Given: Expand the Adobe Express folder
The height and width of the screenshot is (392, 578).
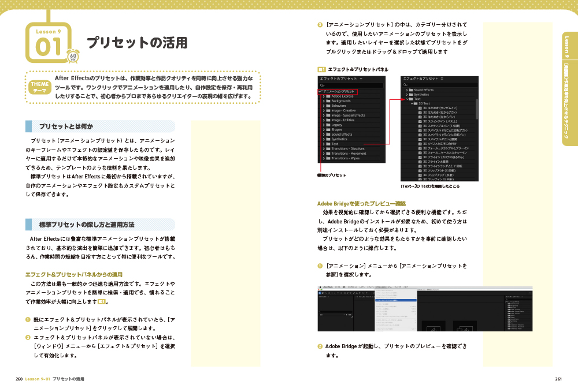Looking at the screenshot, I should pos(324,96).
